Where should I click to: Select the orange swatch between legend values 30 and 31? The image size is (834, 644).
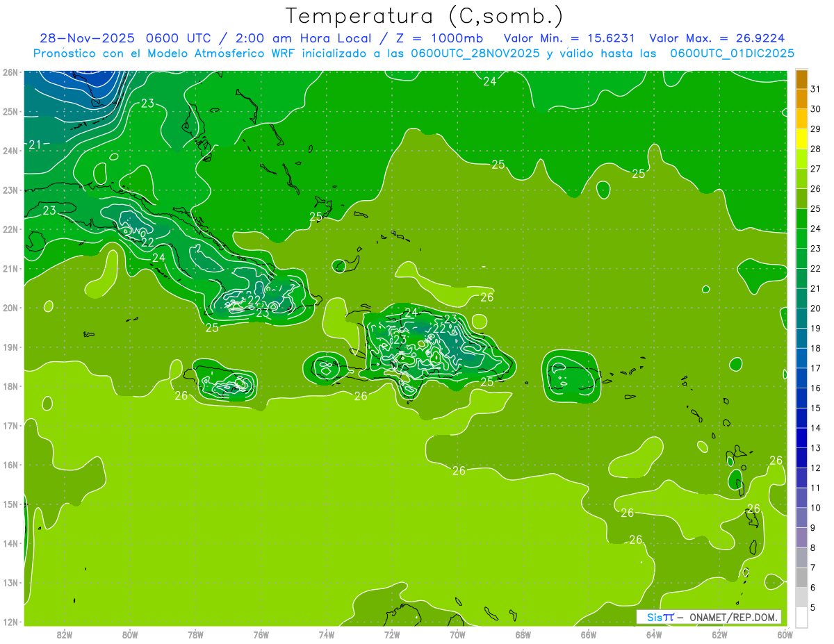tap(801, 99)
